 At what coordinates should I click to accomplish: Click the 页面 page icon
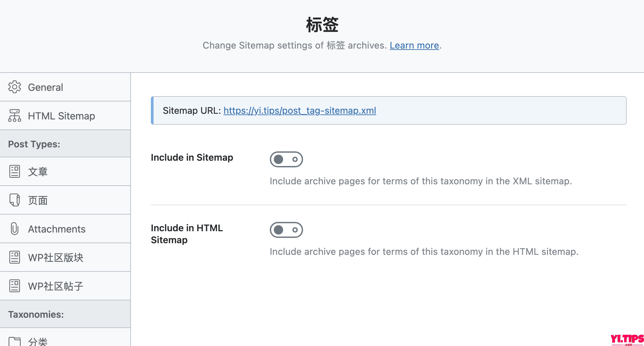[x=15, y=200]
